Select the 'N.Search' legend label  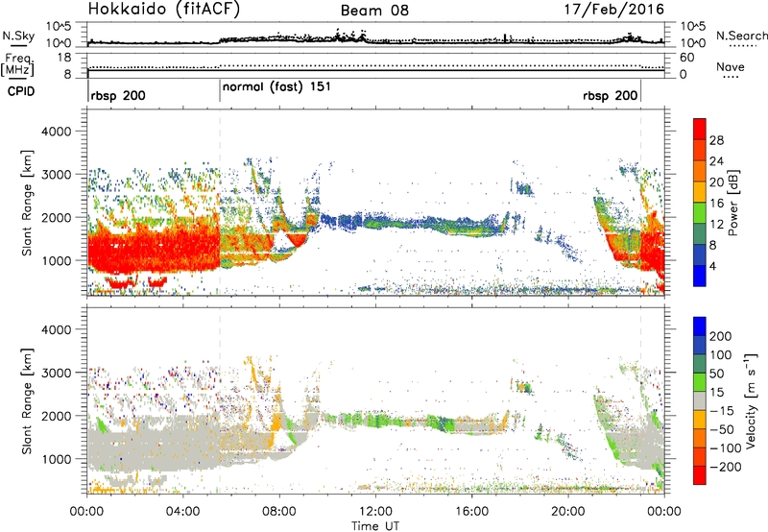pyautogui.click(x=741, y=36)
